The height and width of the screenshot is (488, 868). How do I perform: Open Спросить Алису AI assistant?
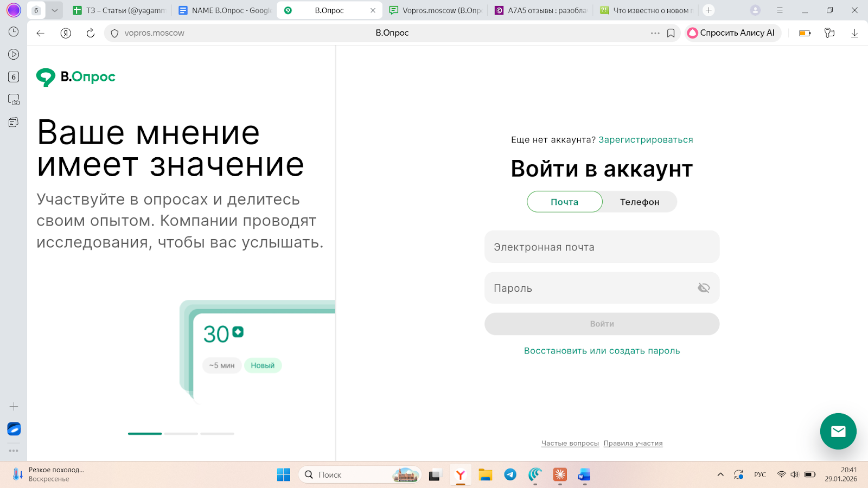[x=732, y=33]
